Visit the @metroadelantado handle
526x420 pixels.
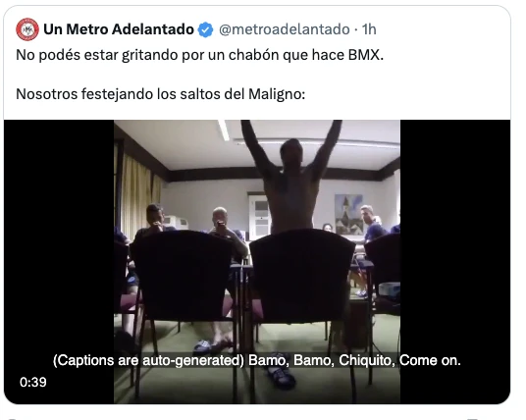click(x=285, y=29)
